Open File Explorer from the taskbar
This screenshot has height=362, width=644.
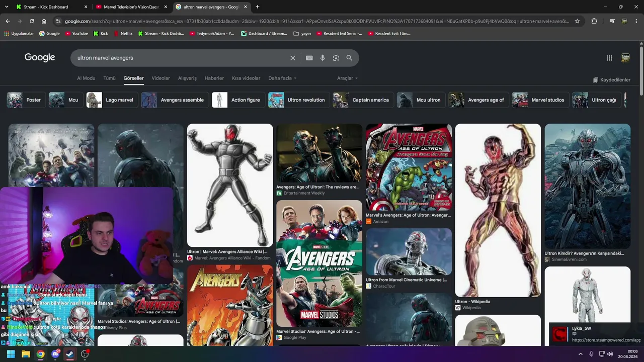pos(26,354)
